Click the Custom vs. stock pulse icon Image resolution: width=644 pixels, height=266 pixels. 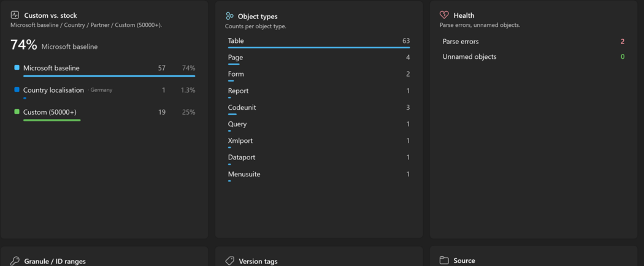pos(15,15)
